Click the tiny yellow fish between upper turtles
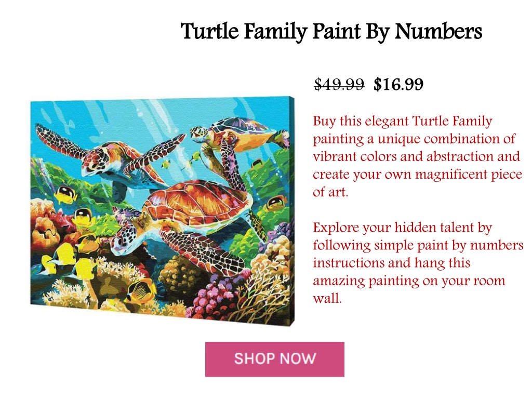Viewport: 532px width, 399px height. click(x=166, y=164)
